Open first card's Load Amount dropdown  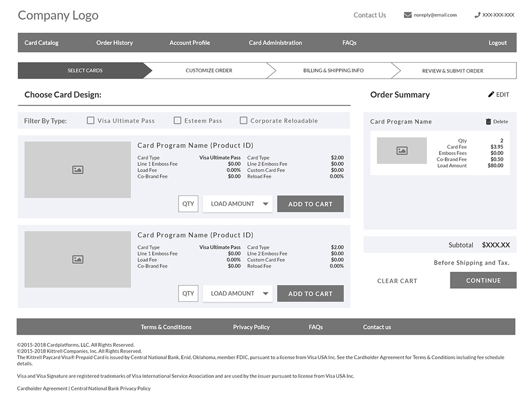click(238, 204)
